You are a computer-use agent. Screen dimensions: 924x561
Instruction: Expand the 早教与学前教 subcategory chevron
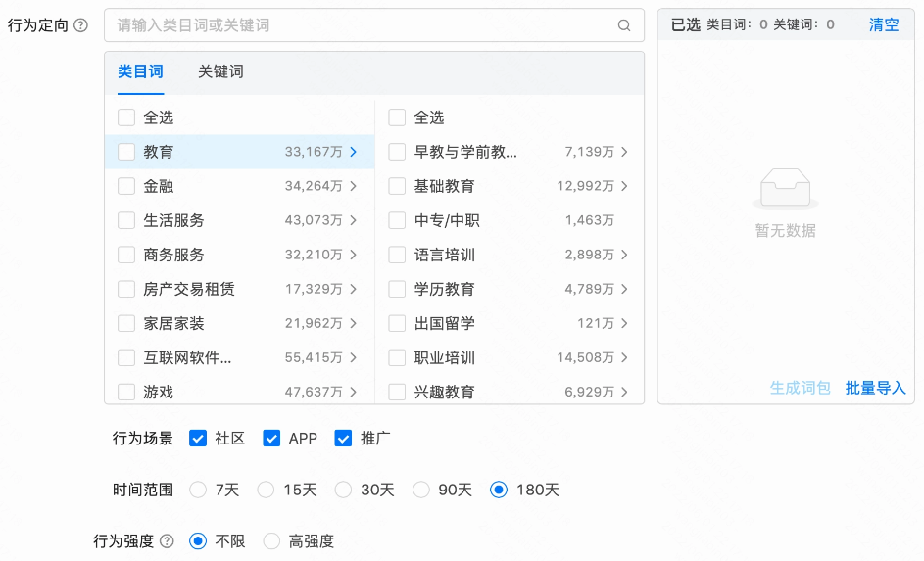pos(624,152)
